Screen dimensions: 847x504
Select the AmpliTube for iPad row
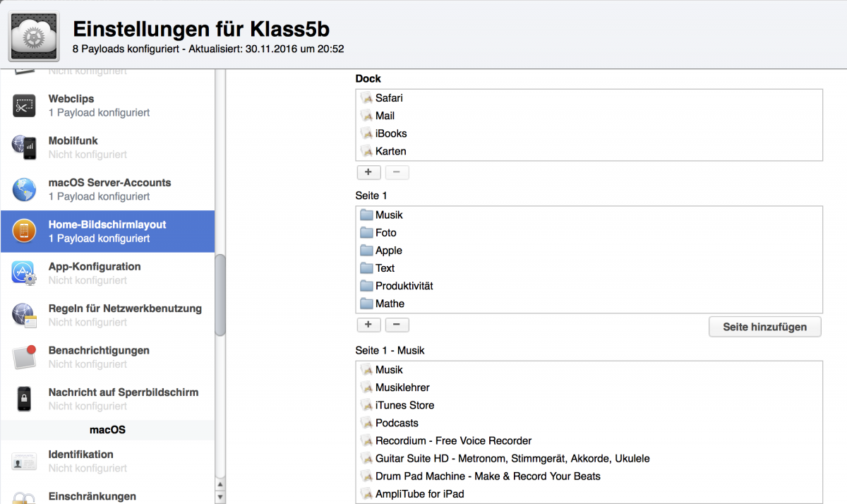[x=589, y=494]
